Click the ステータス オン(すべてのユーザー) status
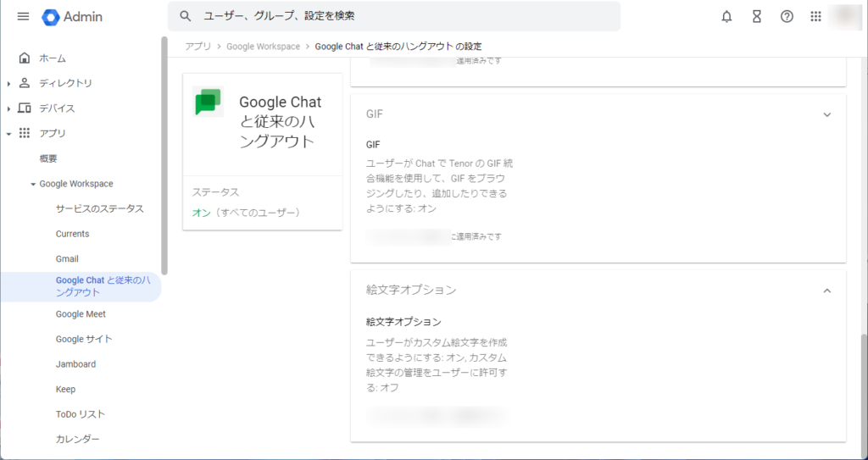The width and height of the screenshot is (868, 460). coord(248,213)
